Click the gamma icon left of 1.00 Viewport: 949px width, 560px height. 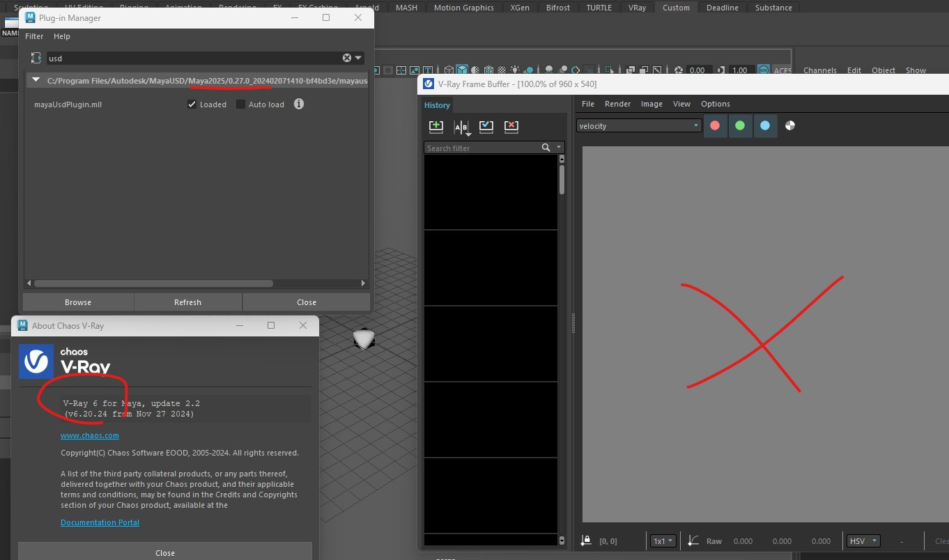point(723,70)
